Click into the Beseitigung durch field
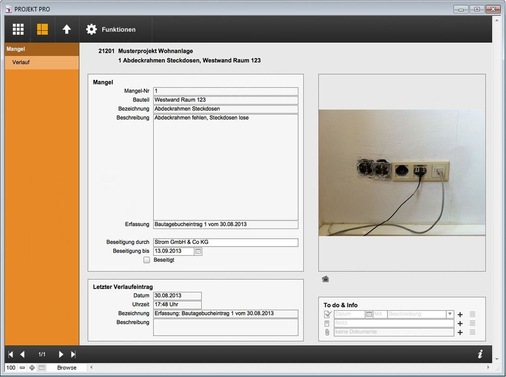 [226, 242]
